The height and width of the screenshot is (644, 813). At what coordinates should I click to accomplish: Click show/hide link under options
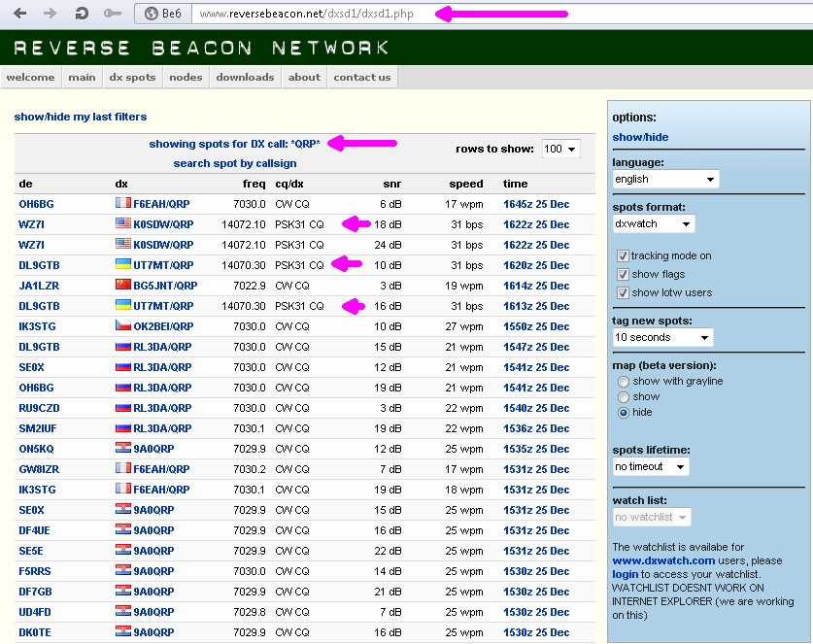coord(640,137)
